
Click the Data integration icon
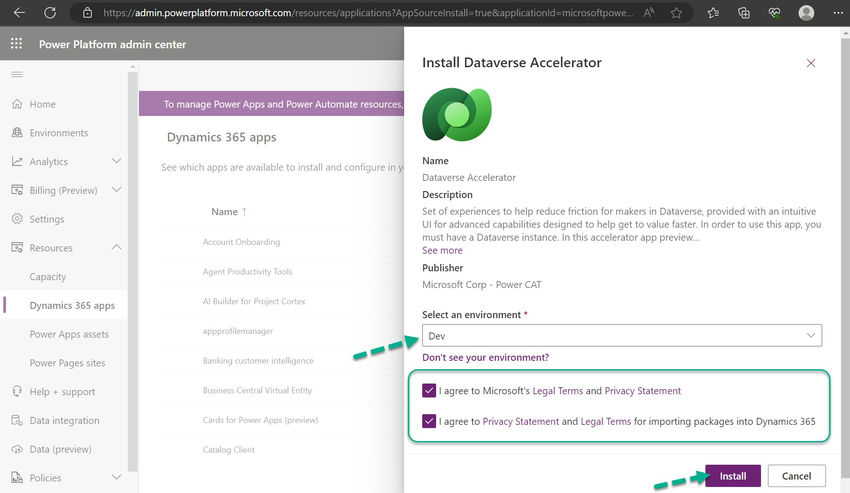click(x=17, y=420)
